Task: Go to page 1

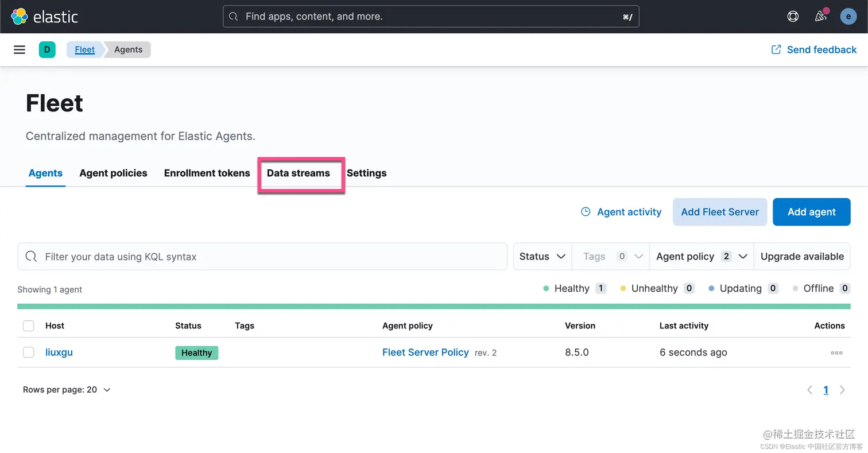Action: (x=826, y=390)
